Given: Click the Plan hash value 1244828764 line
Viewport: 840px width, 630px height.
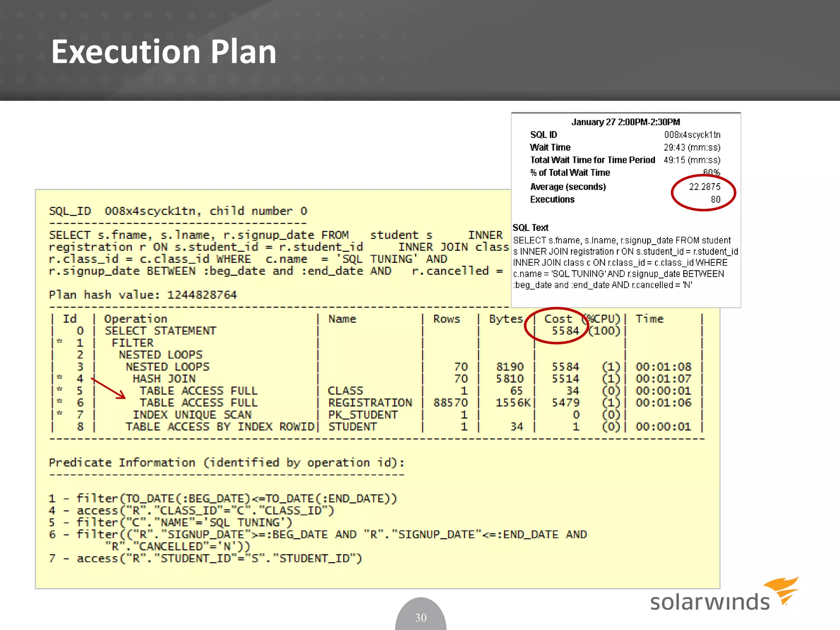Looking at the screenshot, I should click(x=143, y=295).
